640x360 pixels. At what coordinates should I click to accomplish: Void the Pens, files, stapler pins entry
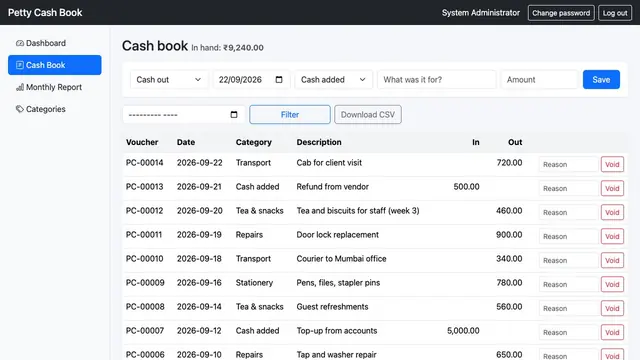click(x=612, y=284)
